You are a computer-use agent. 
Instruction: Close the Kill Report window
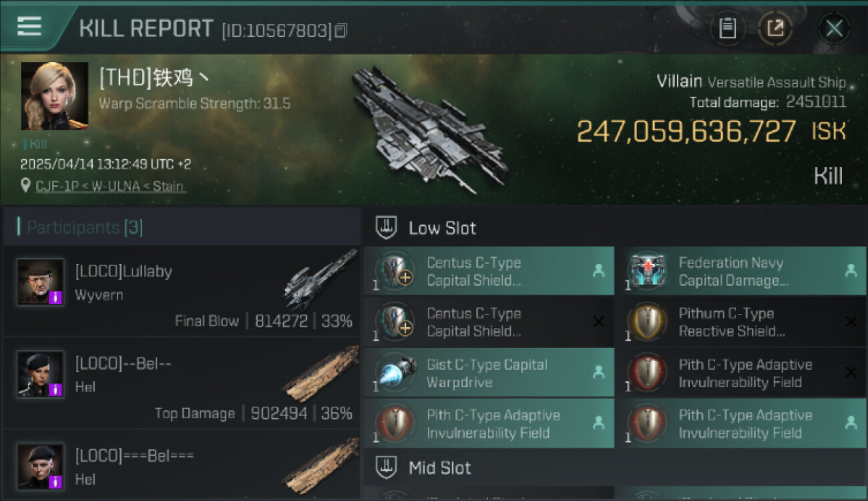point(834,28)
